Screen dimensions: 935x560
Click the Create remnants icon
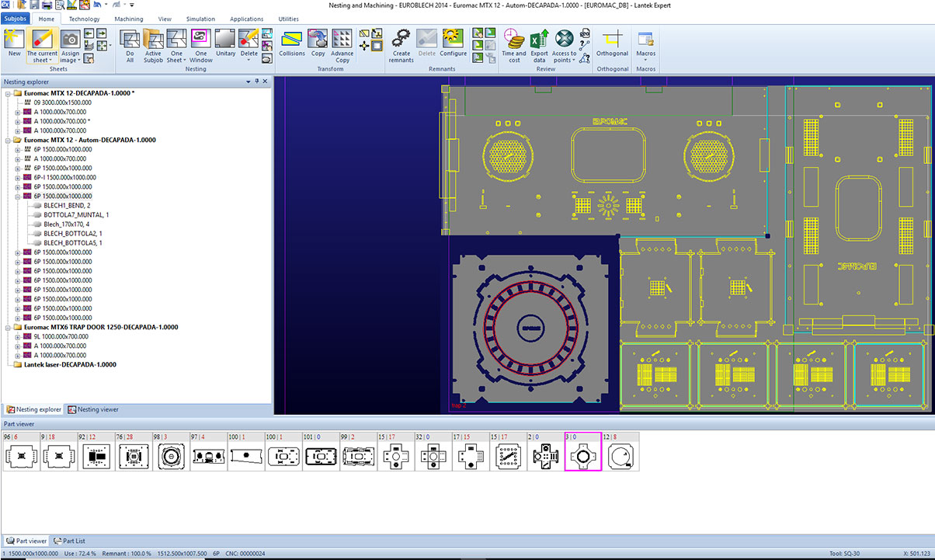pyautogui.click(x=401, y=46)
